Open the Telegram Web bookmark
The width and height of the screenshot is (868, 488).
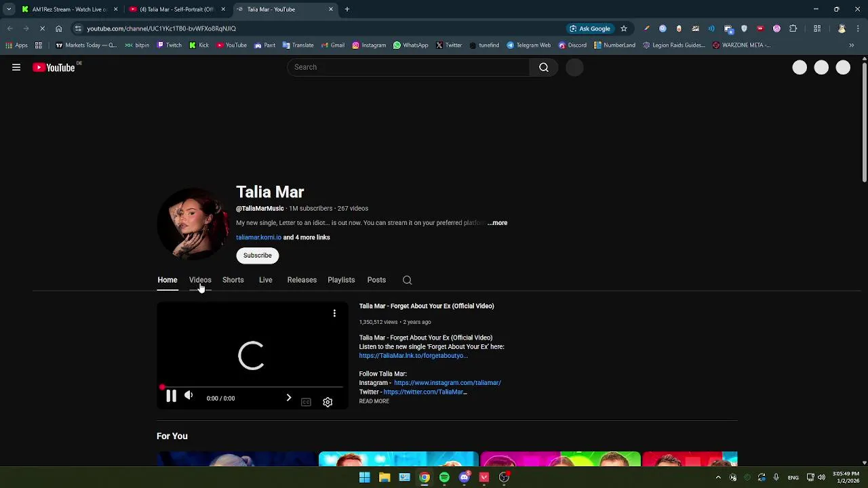[x=528, y=45]
